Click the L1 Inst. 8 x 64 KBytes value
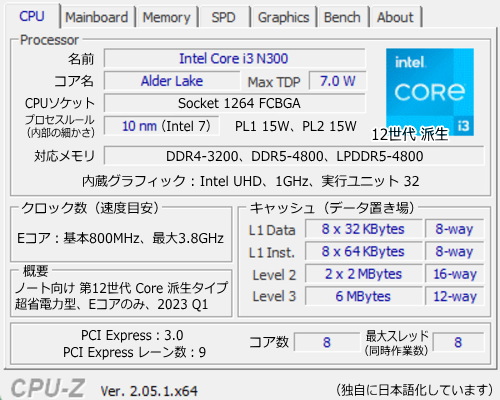 pos(363,252)
